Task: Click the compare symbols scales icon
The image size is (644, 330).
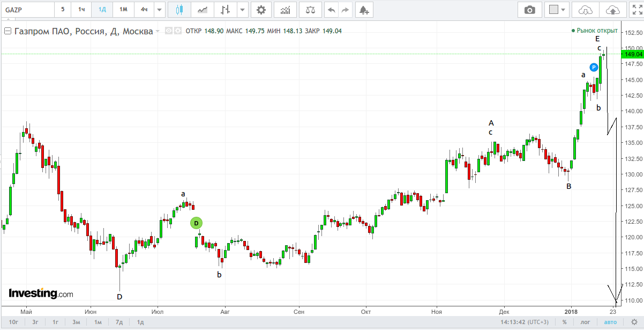Action: (310, 10)
